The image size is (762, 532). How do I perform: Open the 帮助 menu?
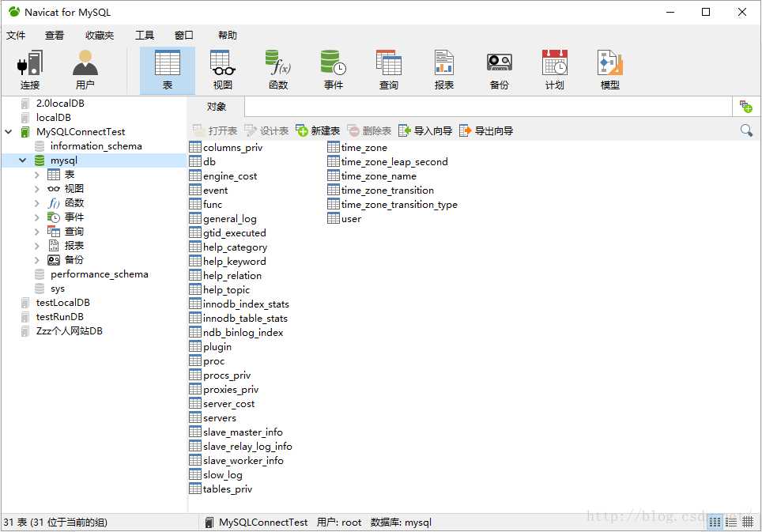[x=228, y=35]
